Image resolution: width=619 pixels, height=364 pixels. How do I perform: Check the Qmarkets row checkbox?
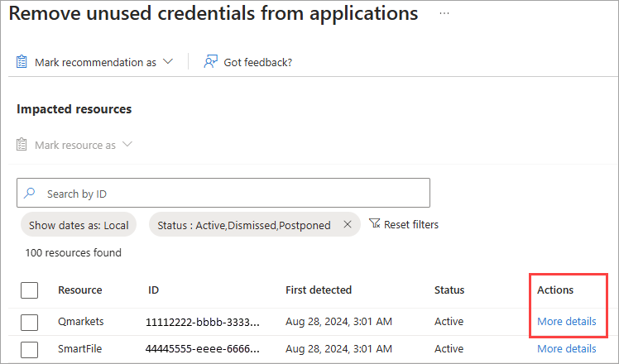click(x=29, y=322)
